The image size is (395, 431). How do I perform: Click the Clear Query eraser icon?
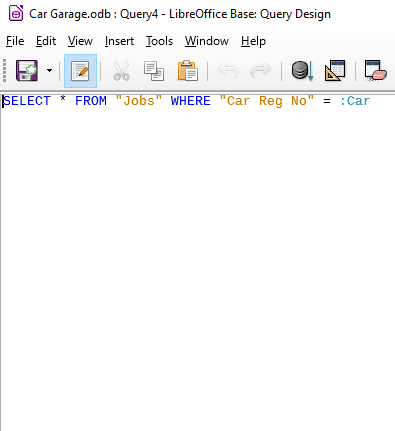point(376,71)
